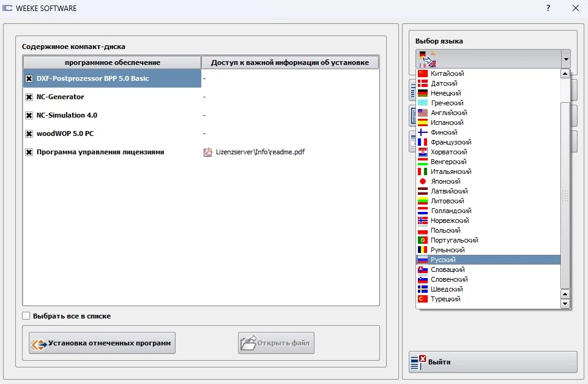Click the Выйти exit button

(x=493, y=362)
